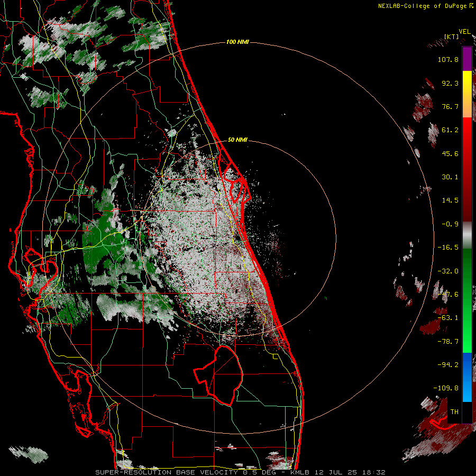
Task: Click the KMLB 12 JUL 25 18:32 timestamp
Action: 337,472
